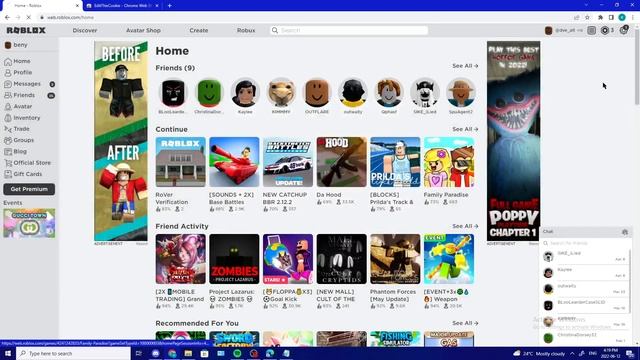Screen dimensions: 640x360
Task: Open File Explorer from the taskbar
Action: click(188, 353)
